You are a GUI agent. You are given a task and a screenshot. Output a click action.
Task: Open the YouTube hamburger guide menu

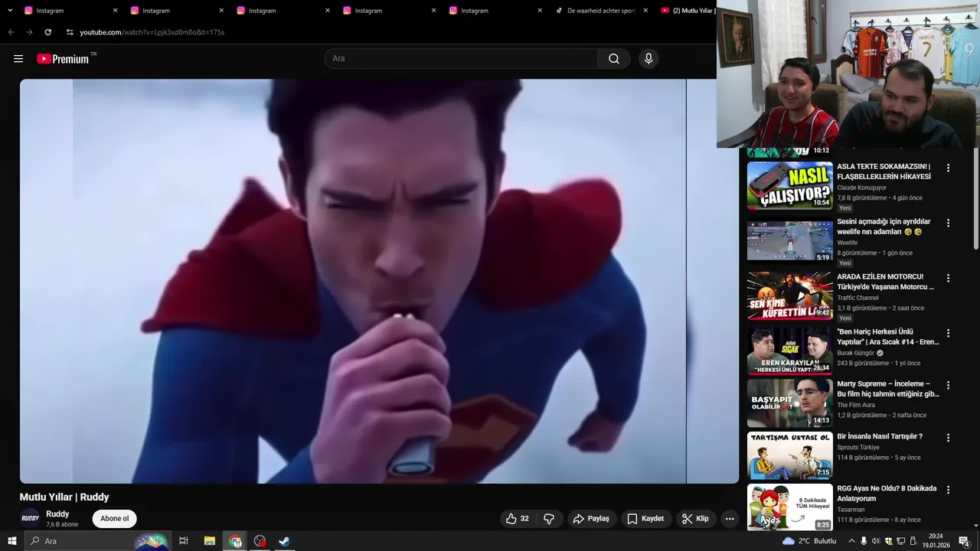tap(18, 59)
